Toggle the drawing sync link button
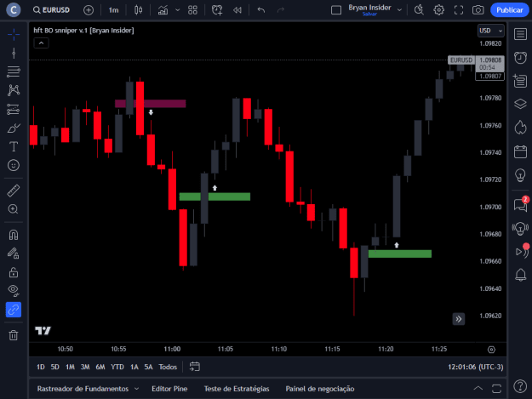 (14, 310)
